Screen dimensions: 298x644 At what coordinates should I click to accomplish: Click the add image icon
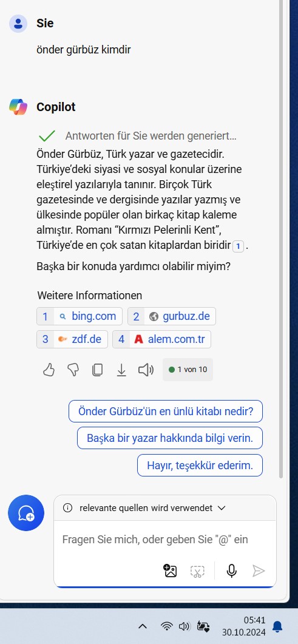click(170, 571)
